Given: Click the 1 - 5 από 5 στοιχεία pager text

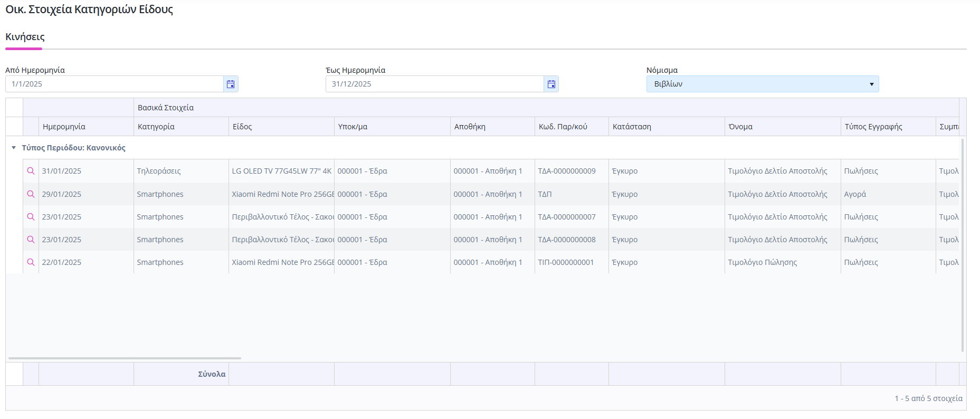Looking at the screenshot, I should (928, 398).
